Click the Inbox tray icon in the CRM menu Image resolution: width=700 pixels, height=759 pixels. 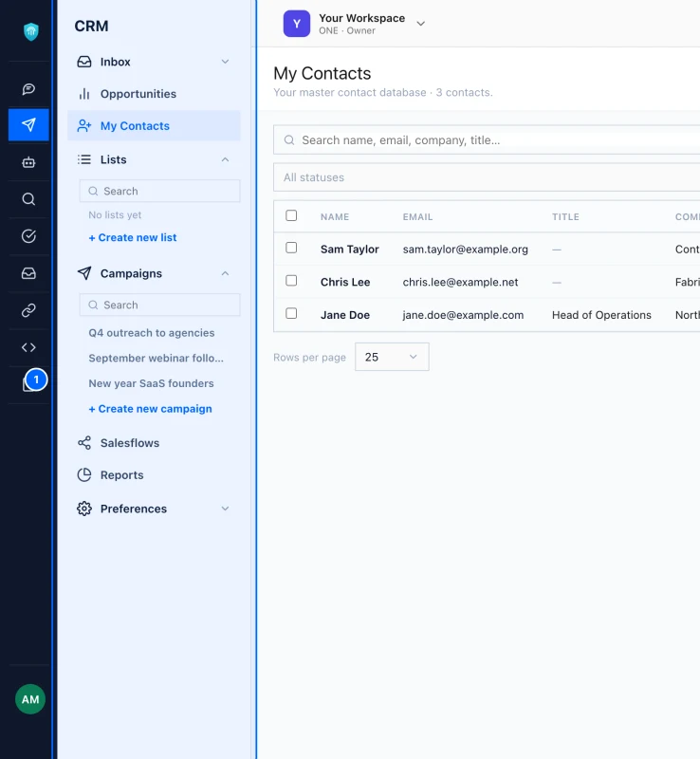[x=84, y=62]
